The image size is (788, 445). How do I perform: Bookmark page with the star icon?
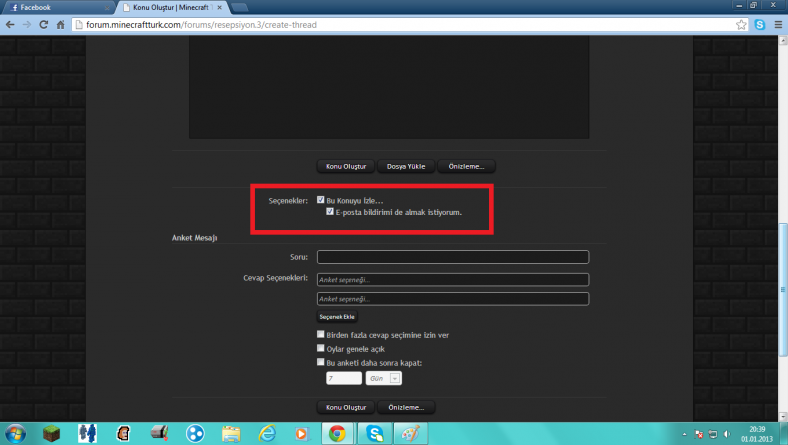point(741,25)
